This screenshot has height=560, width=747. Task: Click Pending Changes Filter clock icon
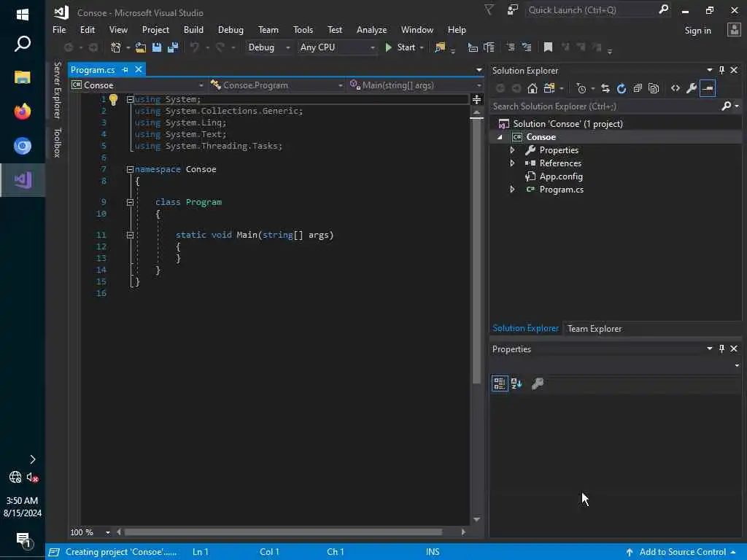(581, 88)
